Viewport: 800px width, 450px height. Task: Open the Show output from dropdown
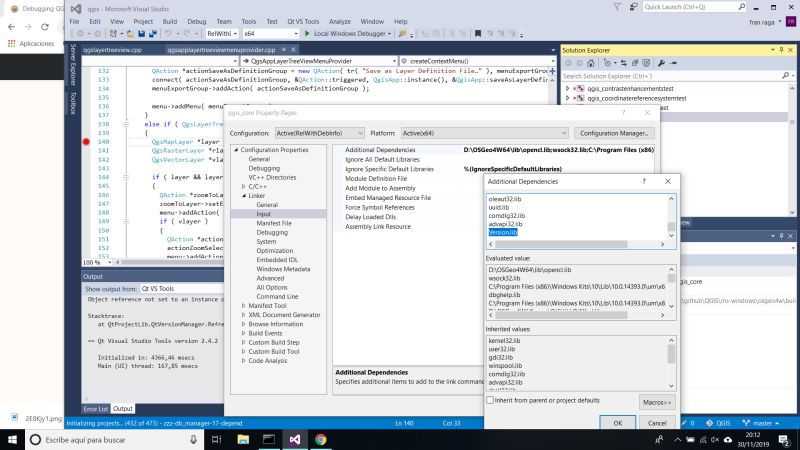coord(182,289)
